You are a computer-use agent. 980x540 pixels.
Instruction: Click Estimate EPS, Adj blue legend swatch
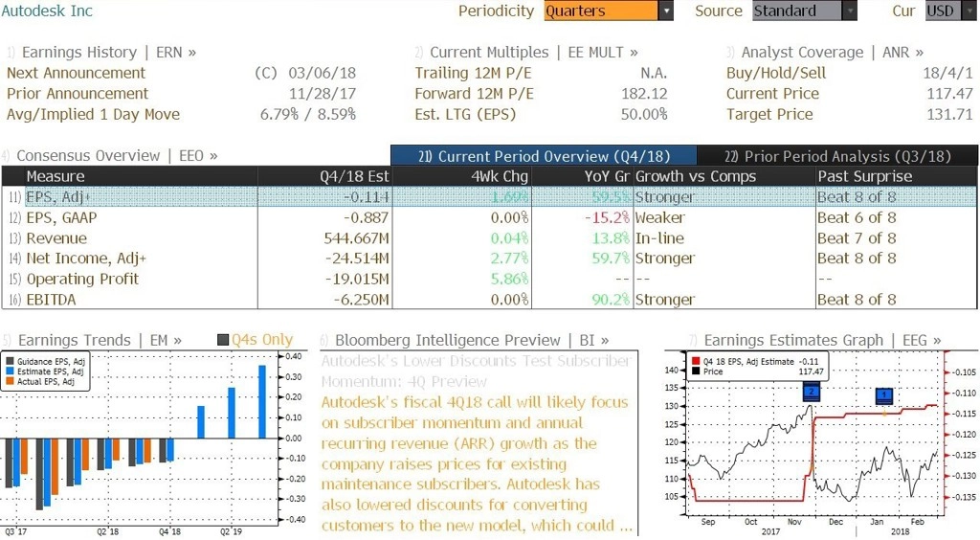click(10, 371)
